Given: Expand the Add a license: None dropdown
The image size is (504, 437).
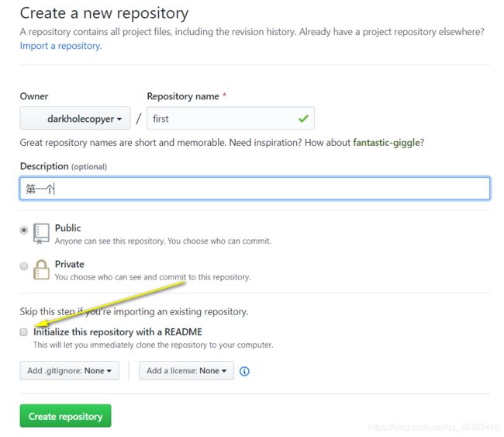Looking at the screenshot, I should point(186,370).
